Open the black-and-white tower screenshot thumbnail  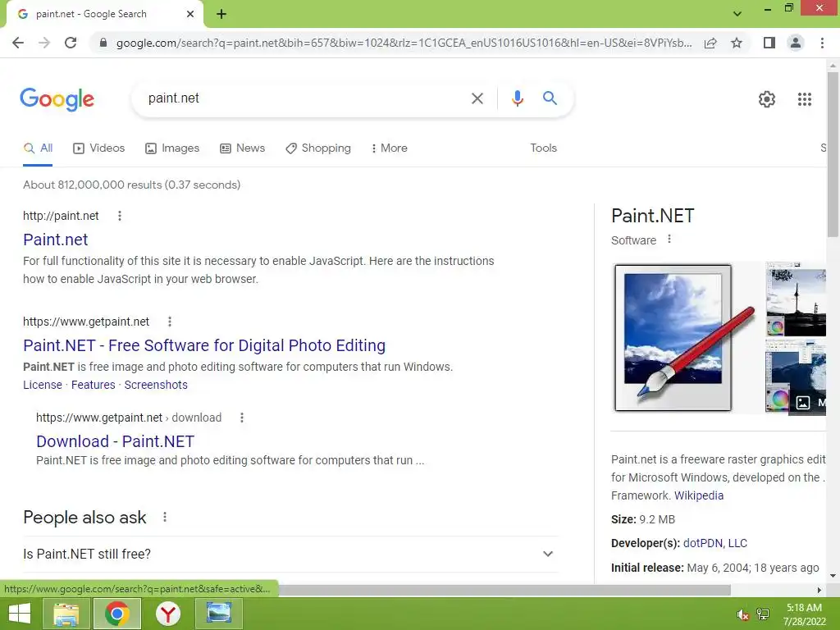pos(796,299)
